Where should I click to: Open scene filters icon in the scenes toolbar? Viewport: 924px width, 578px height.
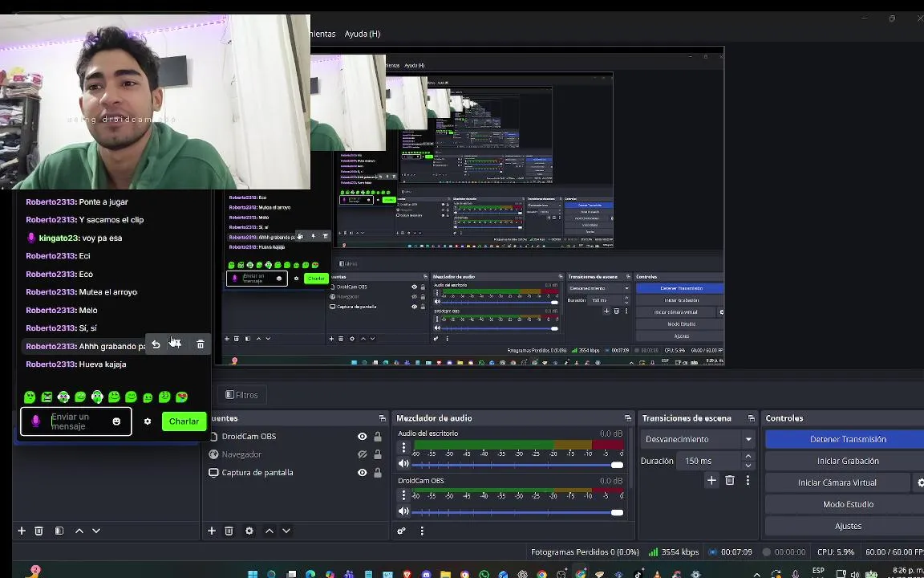[59, 531]
